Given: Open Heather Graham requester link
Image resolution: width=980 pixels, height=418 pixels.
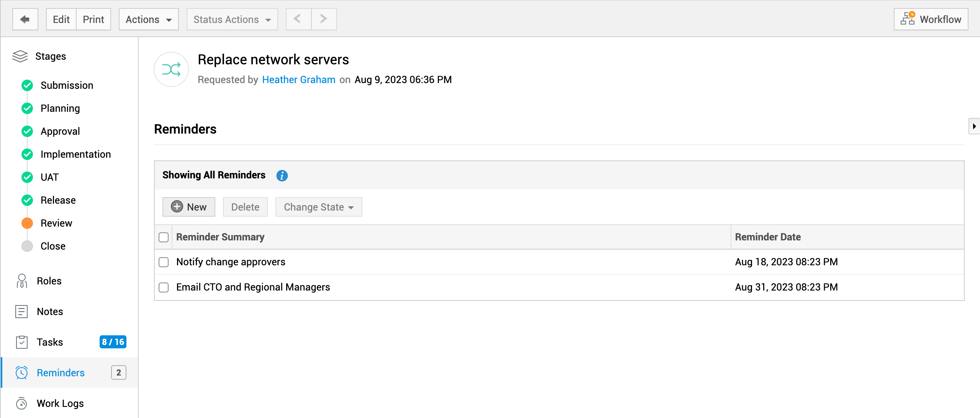Looking at the screenshot, I should [298, 80].
